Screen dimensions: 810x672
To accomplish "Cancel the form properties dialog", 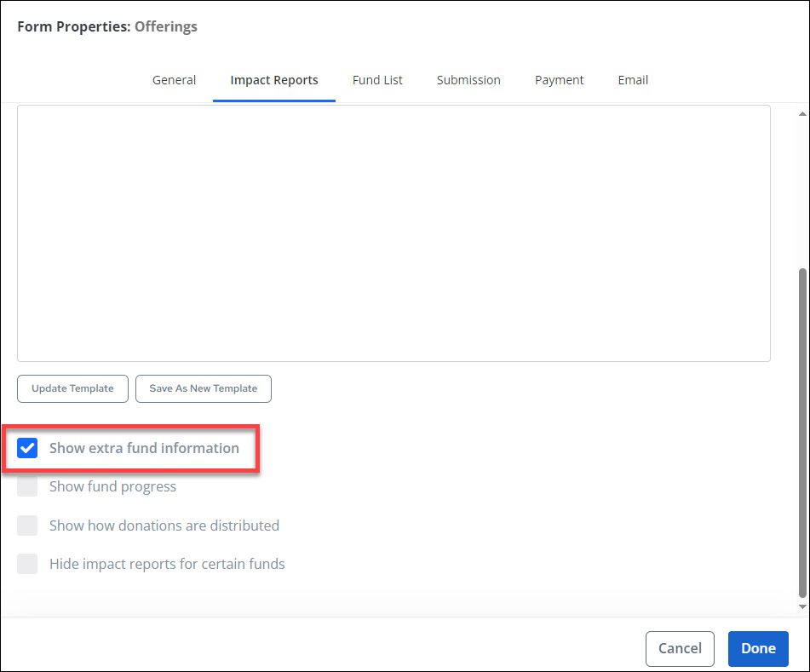I will pos(680,648).
